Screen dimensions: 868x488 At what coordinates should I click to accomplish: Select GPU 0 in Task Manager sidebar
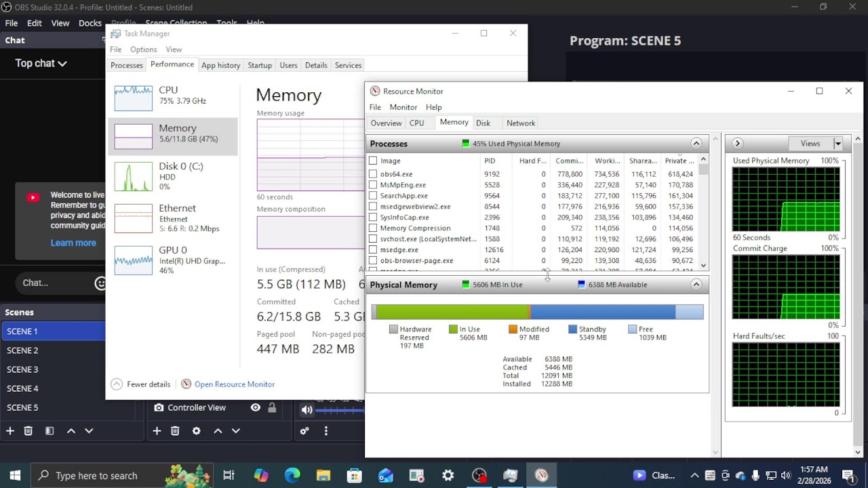pyautogui.click(x=173, y=260)
